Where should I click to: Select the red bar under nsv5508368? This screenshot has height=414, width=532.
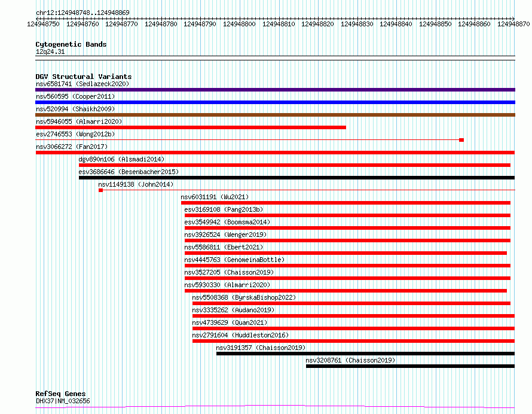pyautogui.click(x=351, y=303)
